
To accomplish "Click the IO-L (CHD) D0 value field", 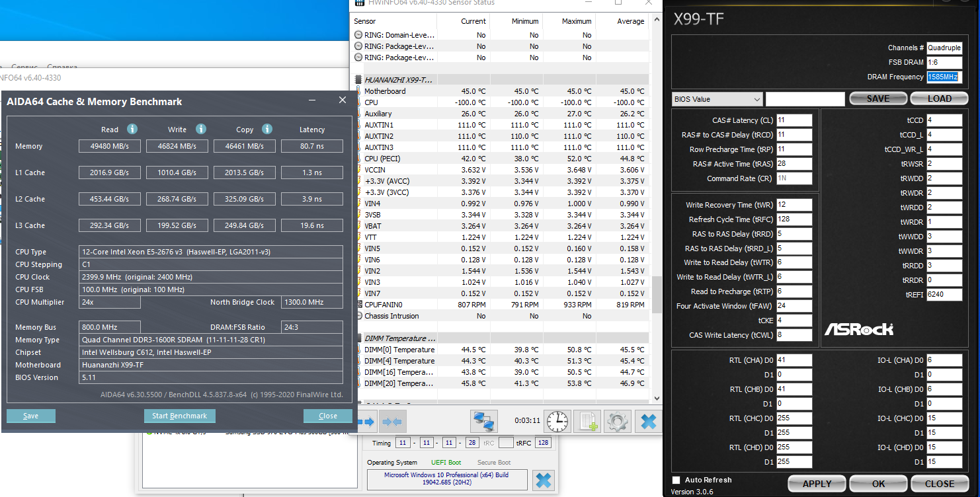I will click(x=944, y=447).
